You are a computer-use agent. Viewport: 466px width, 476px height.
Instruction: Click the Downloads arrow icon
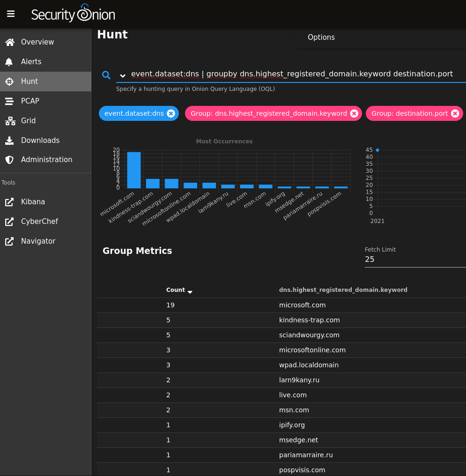tap(9, 141)
